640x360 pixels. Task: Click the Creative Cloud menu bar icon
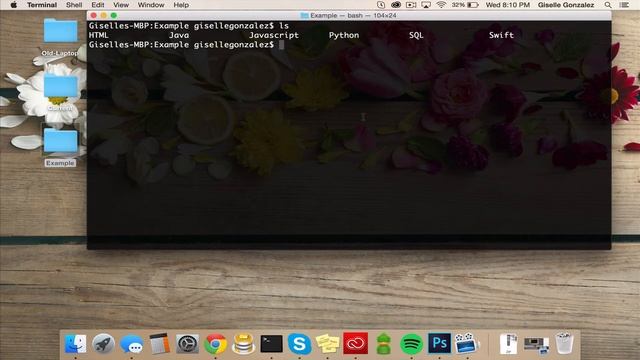pos(396,5)
